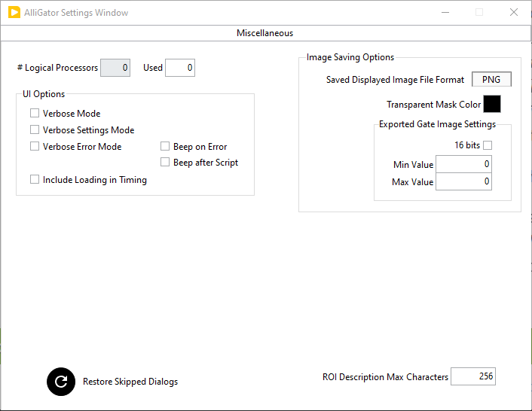
Task: Check the Verbose Error Mode option
Action: (35, 146)
